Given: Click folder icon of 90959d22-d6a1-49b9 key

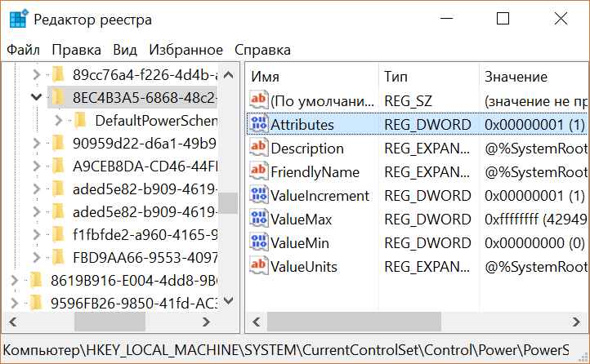Looking at the screenshot, I should coord(58,143).
